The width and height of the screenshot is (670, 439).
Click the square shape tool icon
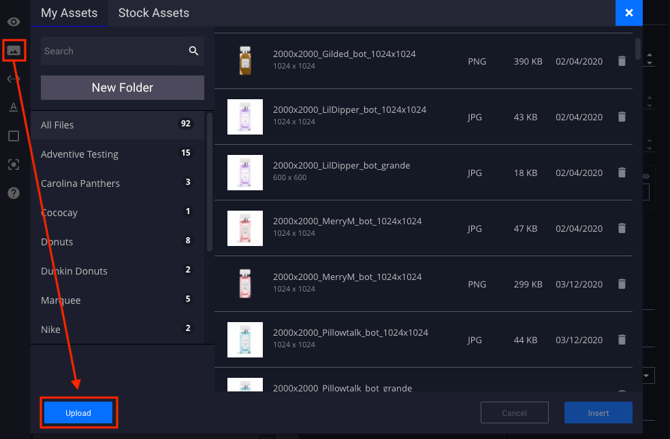click(x=13, y=136)
